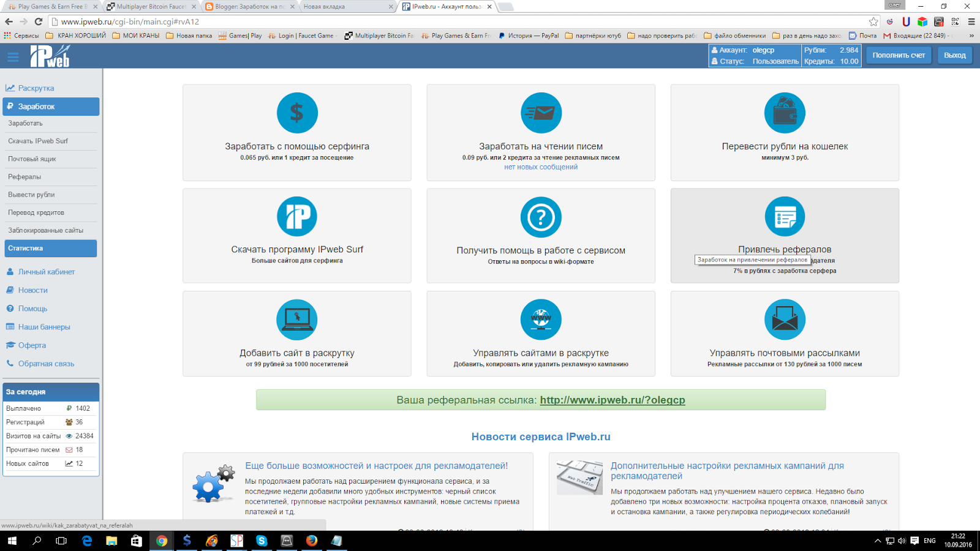
Task: Click the IPweb Surf download icon
Action: click(297, 217)
